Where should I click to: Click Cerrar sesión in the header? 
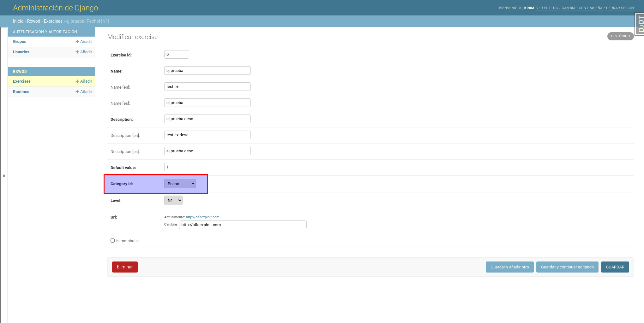pos(620,8)
